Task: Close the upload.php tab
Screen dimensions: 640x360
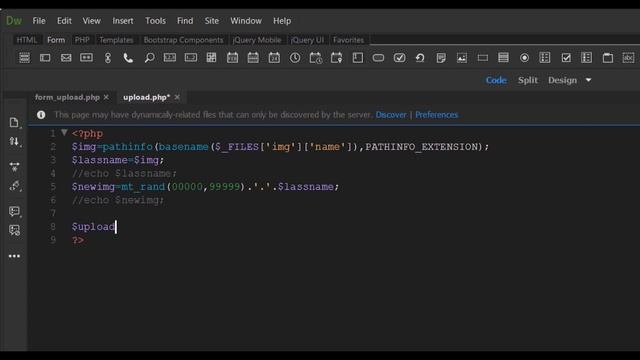Action: (177, 97)
